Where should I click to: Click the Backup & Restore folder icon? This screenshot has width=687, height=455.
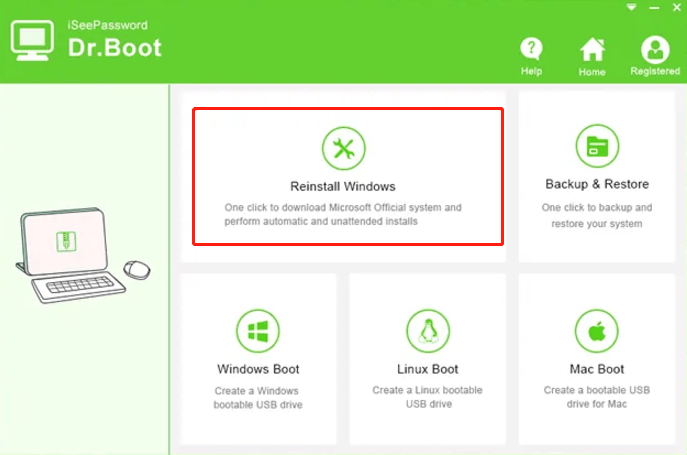point(597,146)
